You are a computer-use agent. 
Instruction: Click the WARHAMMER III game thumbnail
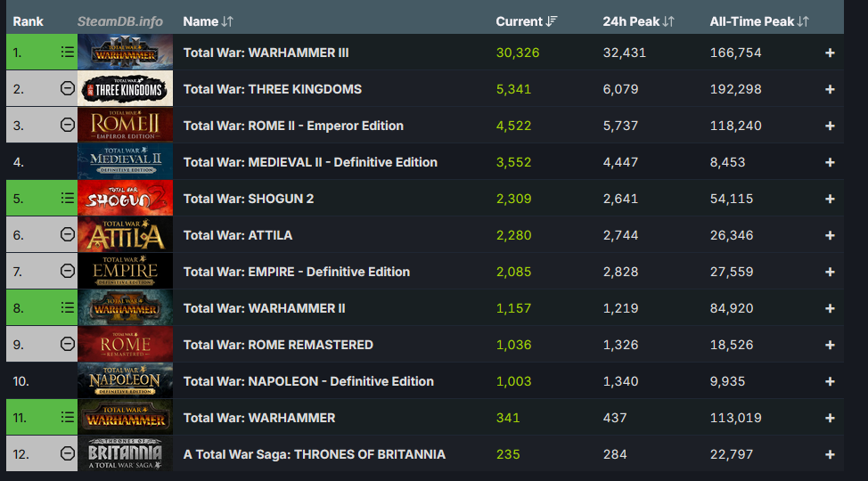pos(125,52)
